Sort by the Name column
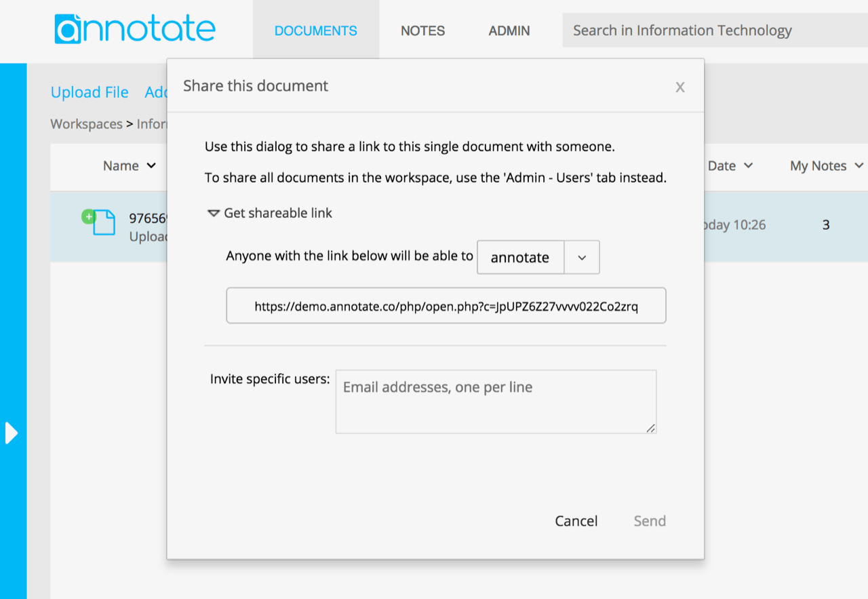868x599 pixels. (130, 166)
